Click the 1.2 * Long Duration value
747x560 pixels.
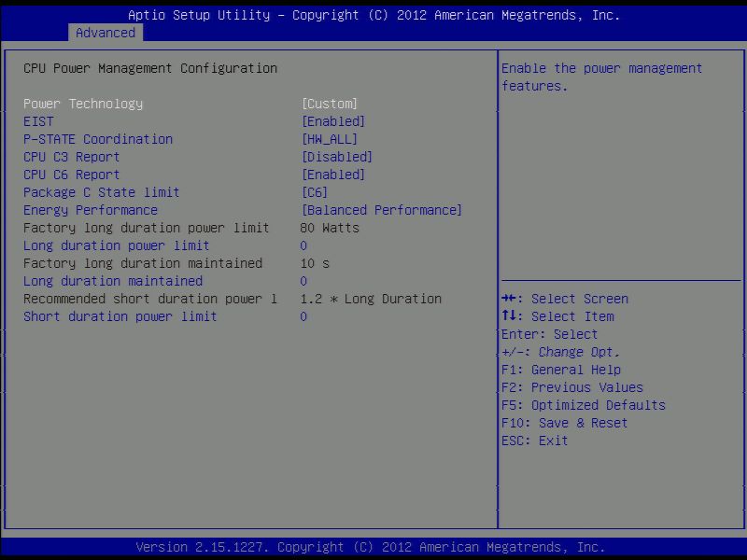coord(371,299)
